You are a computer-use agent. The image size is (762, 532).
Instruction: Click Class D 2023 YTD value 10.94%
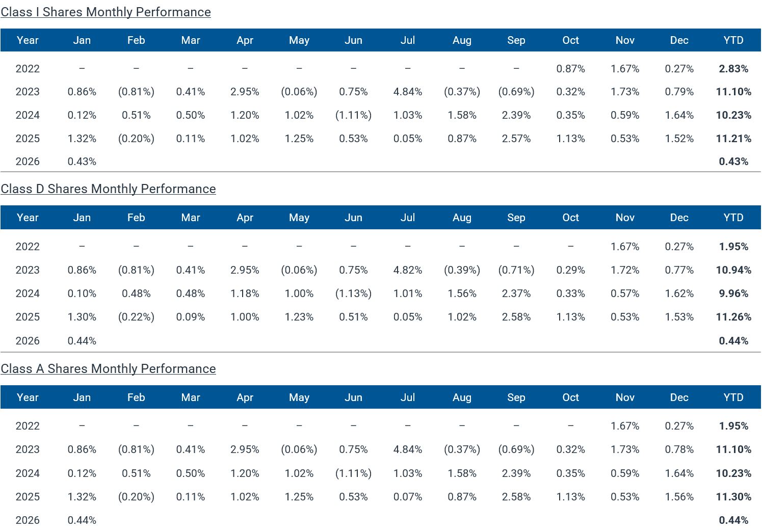point(733,270)
